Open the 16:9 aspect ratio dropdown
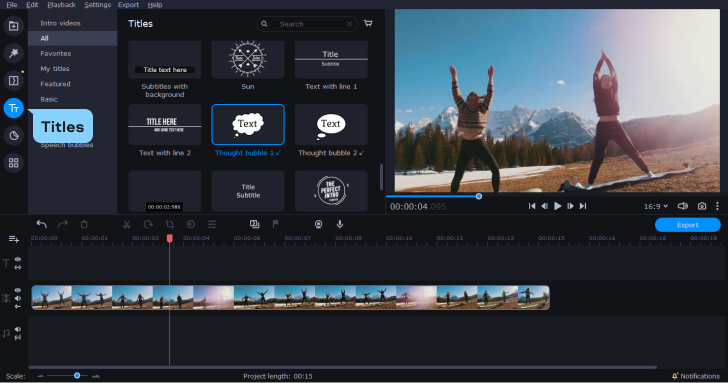 [656, 206]
